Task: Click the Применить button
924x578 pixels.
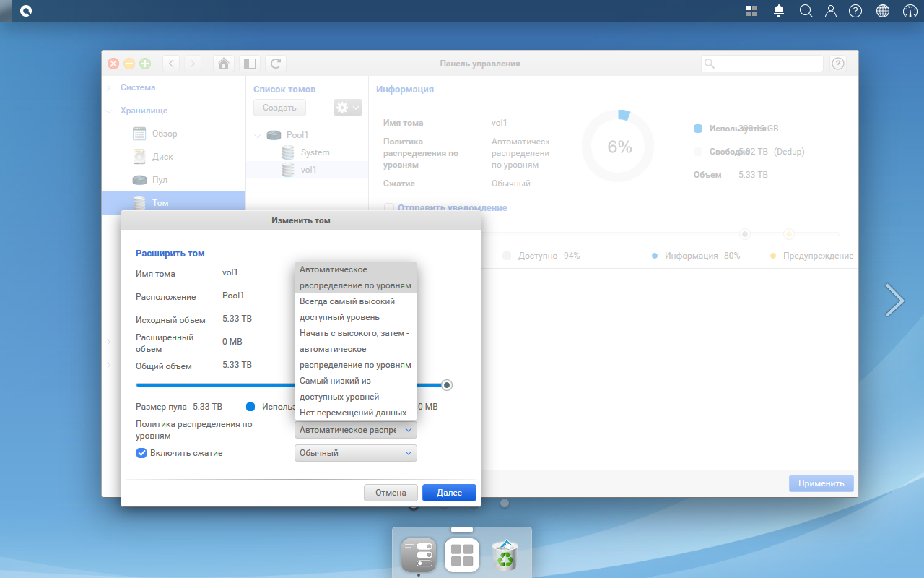Action: [x=821, y=484]
